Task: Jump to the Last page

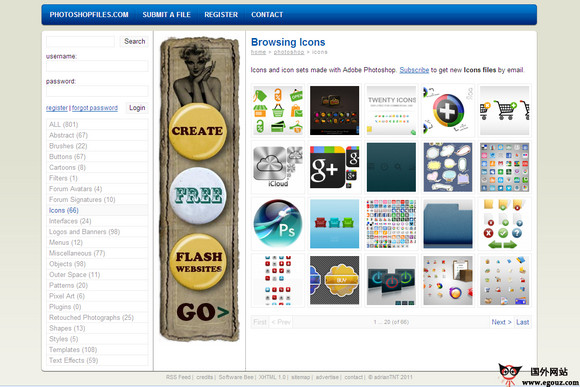Action: click(522, 322)
